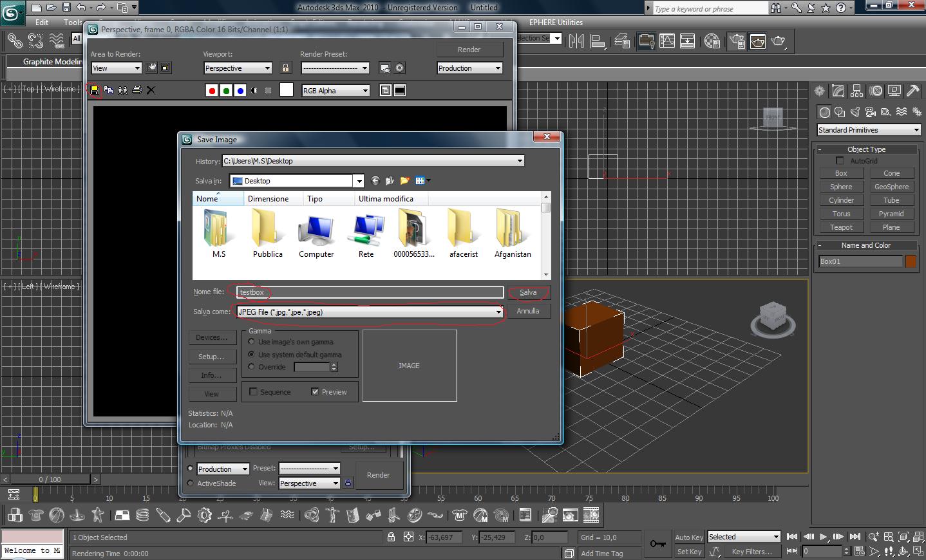Open the Salva come file type dropdown
The height and width of the screenshot is (560, 926).
(x=370, y=312)
